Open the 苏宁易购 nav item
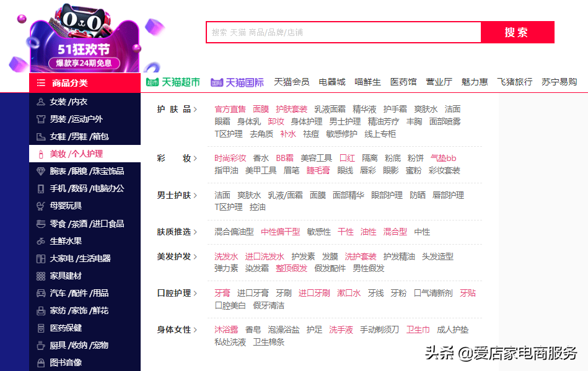 559,82
